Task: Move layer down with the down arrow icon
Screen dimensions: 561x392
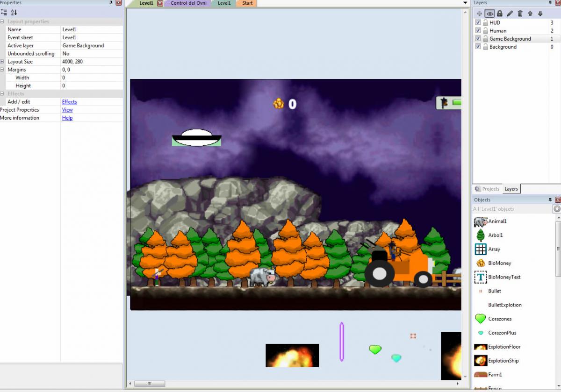Action: click(540, 14)
